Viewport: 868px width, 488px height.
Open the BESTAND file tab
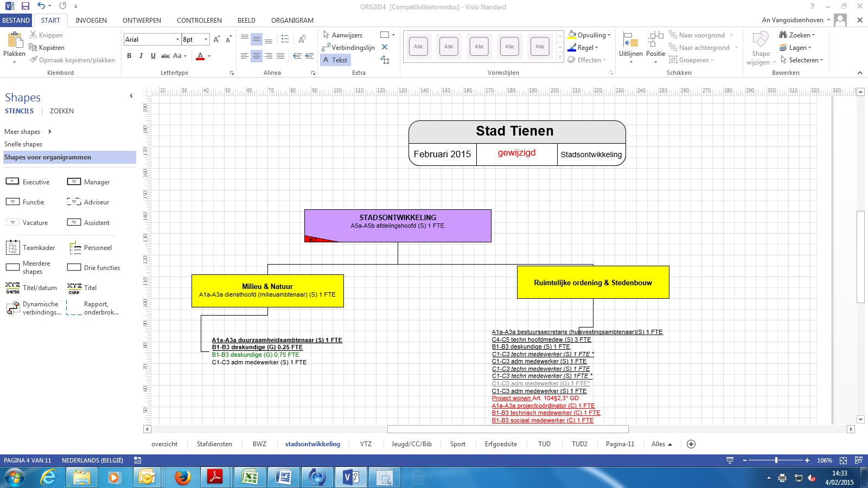tap(16, 21)
